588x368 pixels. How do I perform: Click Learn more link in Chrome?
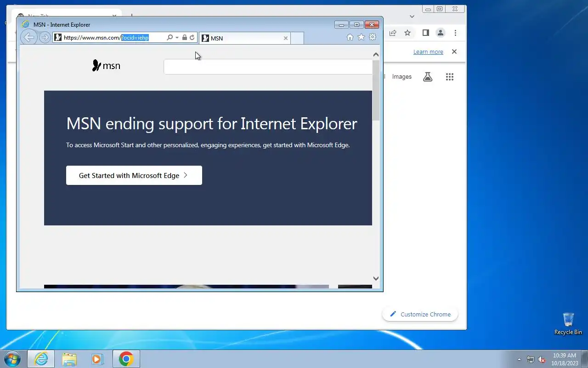click(x=428, y=52)
